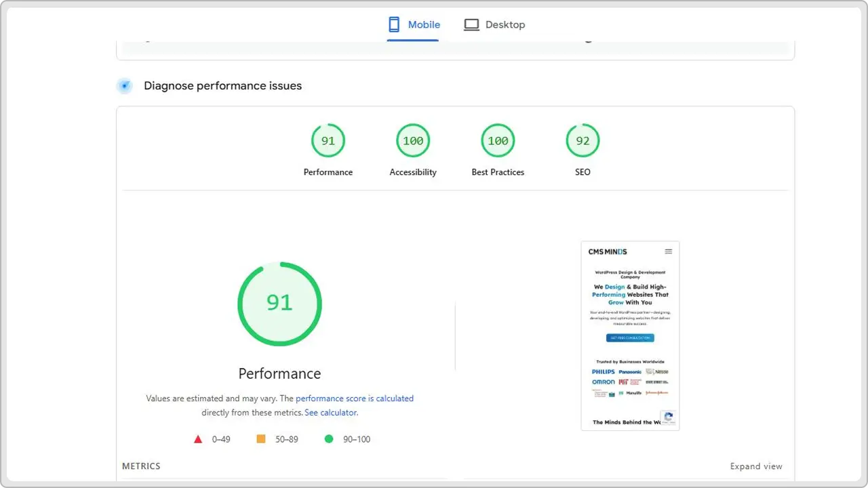
Task: Click the smartphone icon next to Mobile
Action: pos(393,24)
